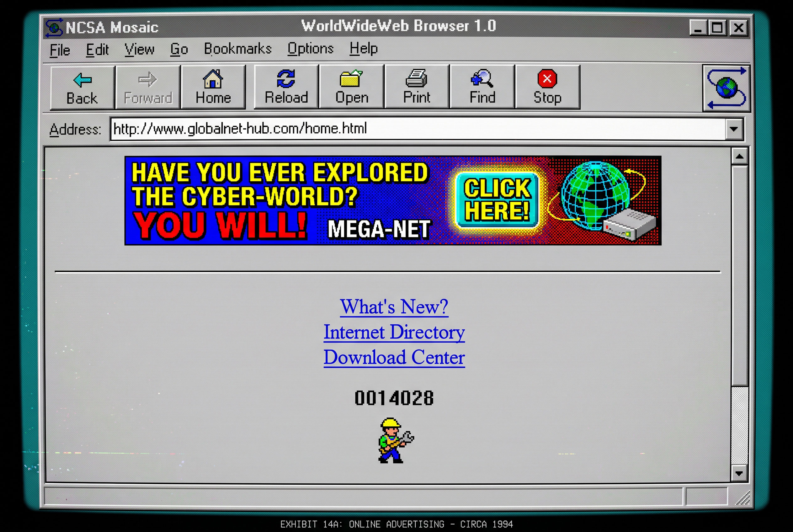This screenshot has width=793, height=532.
Task: Open the Bookmarks menu
Action: coord(237,49)
